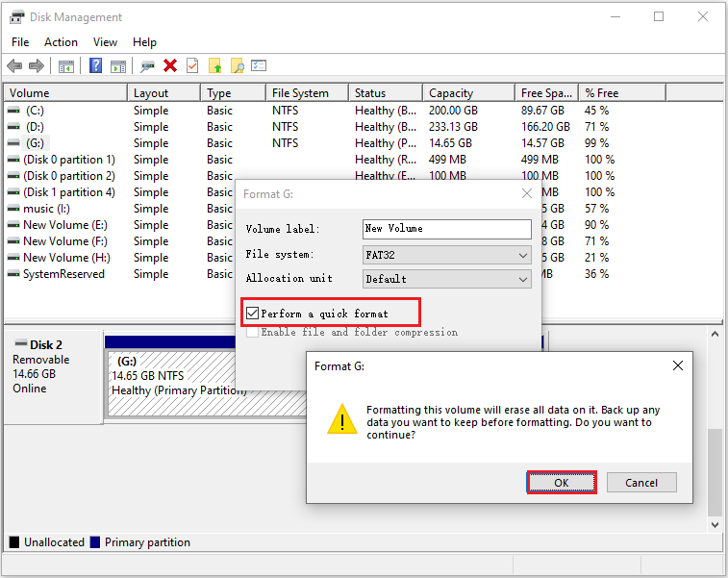Click the yellow warning triangle icon
Screen dimensions: 728x578
coord(342,419)
